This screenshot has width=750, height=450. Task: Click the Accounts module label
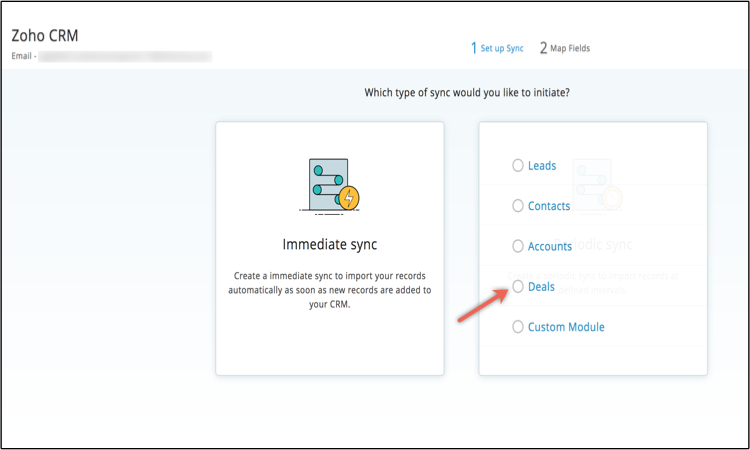click(x=550, y=246)
